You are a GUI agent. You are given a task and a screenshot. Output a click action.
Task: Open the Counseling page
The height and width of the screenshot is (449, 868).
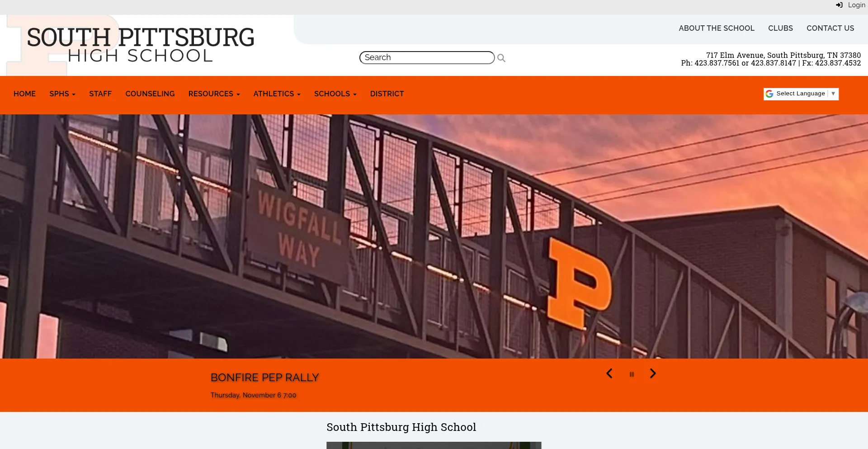[x=150, y=94]
